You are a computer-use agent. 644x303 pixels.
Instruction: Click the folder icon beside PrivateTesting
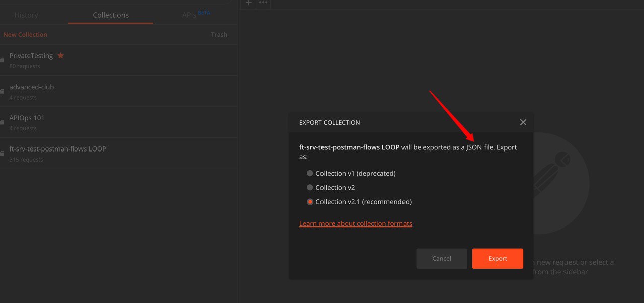click(2, 60)
